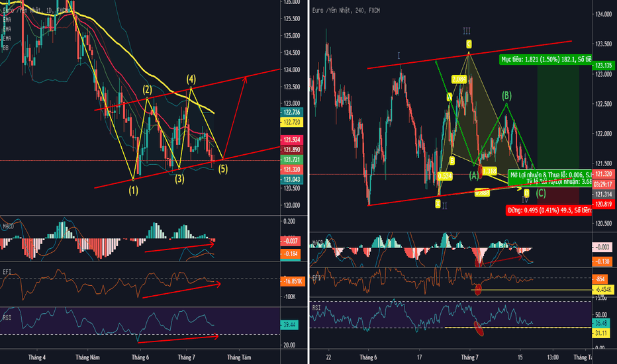Click the green 'Mục tiêu: 1.821 (1.50%)' target label
The image size is (617, 364).
point(546,60)
